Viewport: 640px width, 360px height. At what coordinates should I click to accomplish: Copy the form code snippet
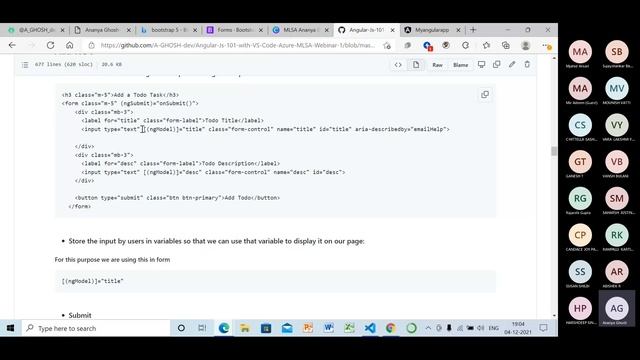click(x=485, y=95)
